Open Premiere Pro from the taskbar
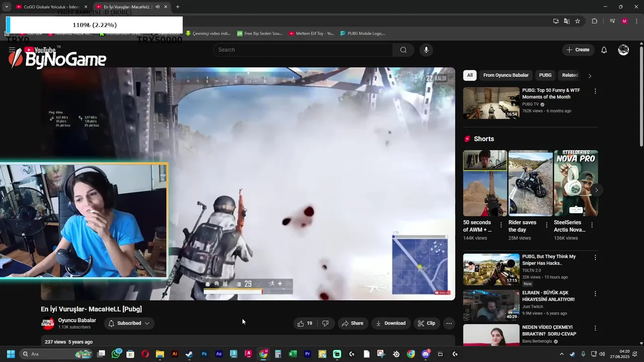Viewport: 644px width, 362px height. [x=307, y=354]
